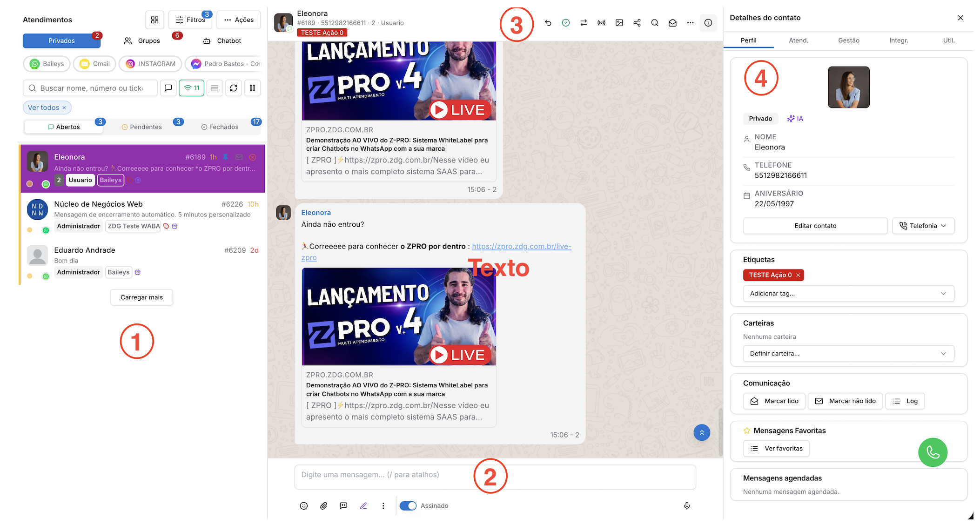The width and height of the screenshot is (980, 525).
Task: Click the Marcar não lido button
Action: pos(845,401)
